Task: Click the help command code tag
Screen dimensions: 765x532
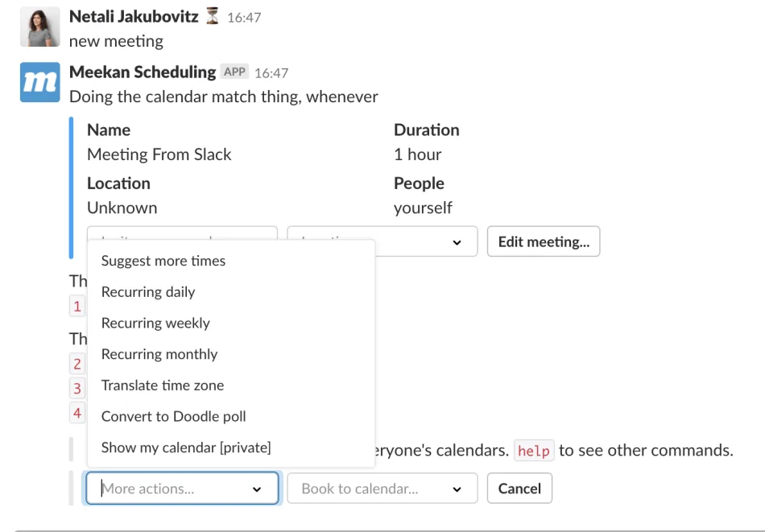Action: pyautogui.click(x=534, y=451)
